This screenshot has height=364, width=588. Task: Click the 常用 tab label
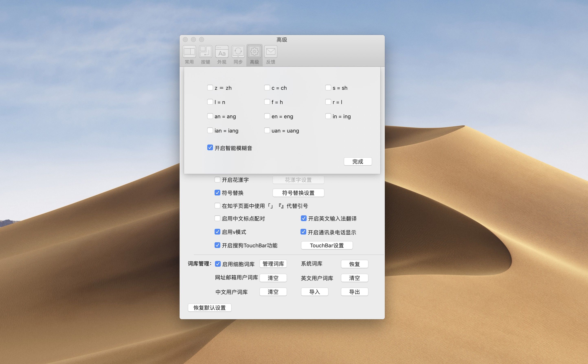[x=189, y=62]
